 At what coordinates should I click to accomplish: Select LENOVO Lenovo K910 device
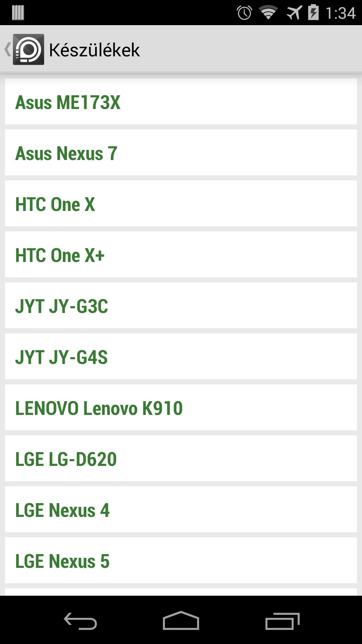pos(181,408)
